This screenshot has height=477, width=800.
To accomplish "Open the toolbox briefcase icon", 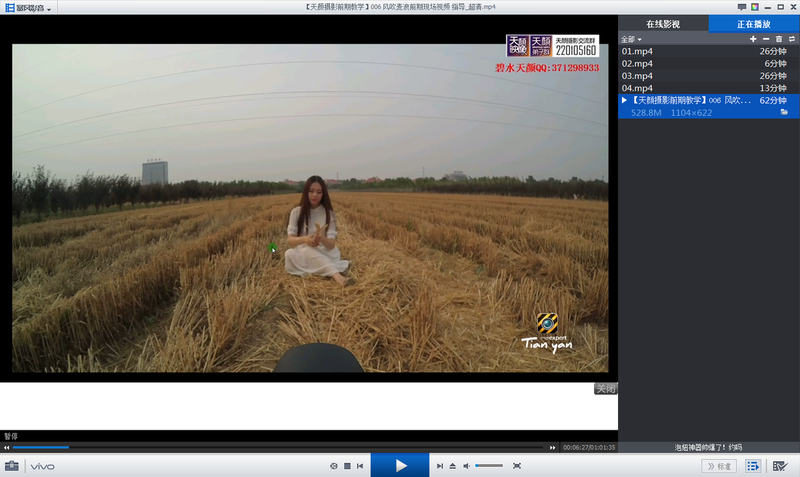I will click(x=12, y=466).
